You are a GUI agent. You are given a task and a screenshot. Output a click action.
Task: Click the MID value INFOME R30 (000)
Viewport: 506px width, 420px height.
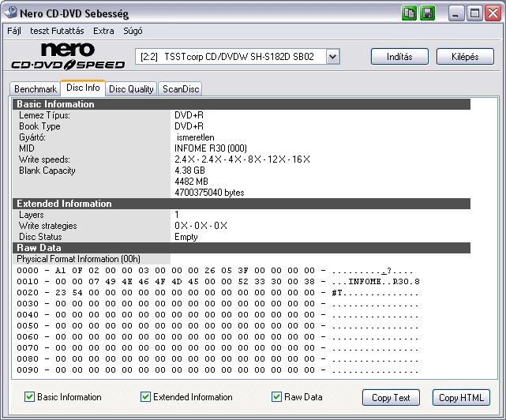211,148
